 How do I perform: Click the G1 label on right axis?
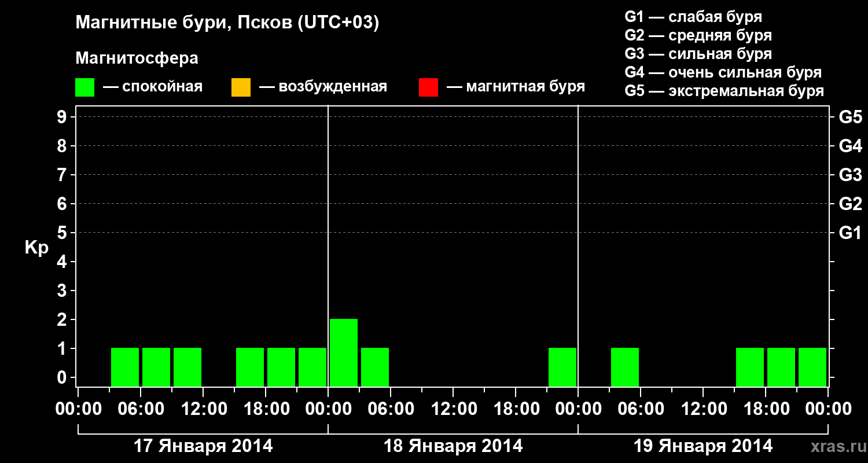click(850, 233)
